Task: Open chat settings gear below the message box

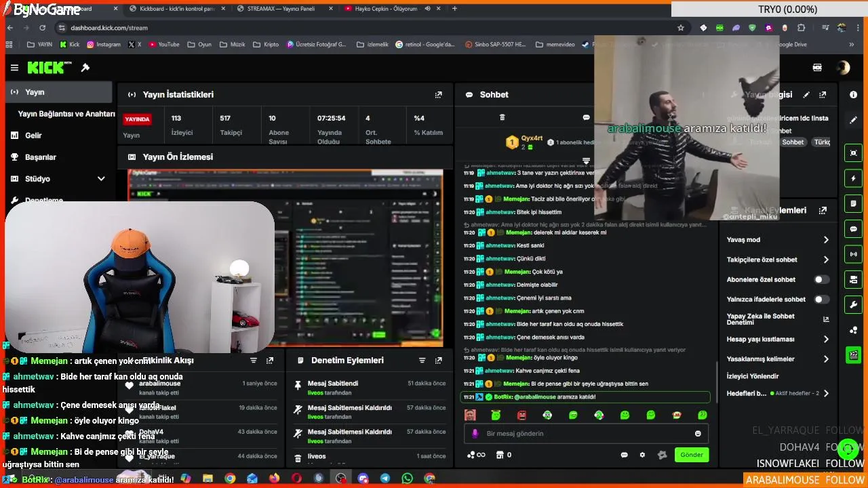Action: point(642,455)
